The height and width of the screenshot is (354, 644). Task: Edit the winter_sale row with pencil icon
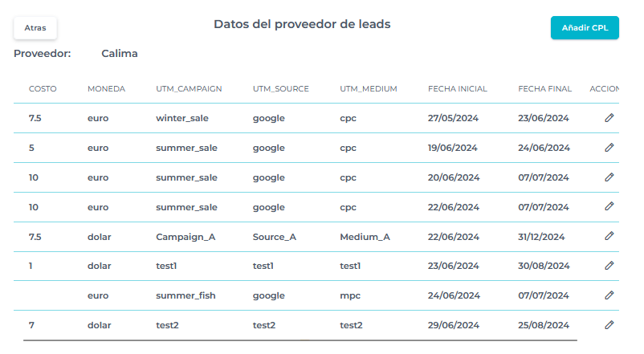click(x=609, y=118)
